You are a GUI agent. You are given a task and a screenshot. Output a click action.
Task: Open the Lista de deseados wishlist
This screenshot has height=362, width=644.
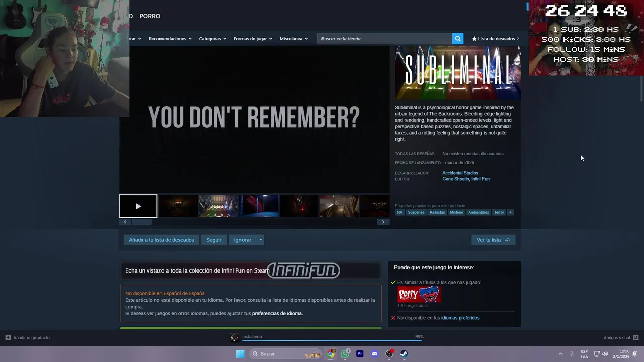(495, 39)
